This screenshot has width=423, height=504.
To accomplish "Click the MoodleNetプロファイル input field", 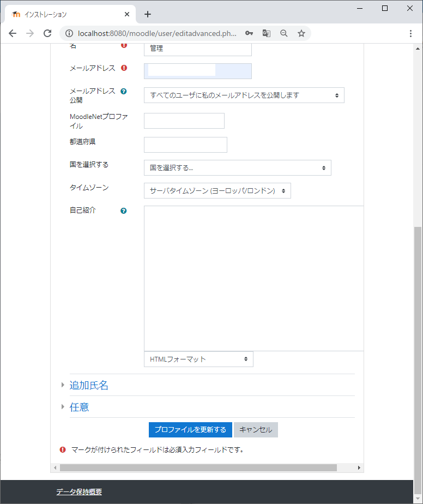I will tap(184, 121).
